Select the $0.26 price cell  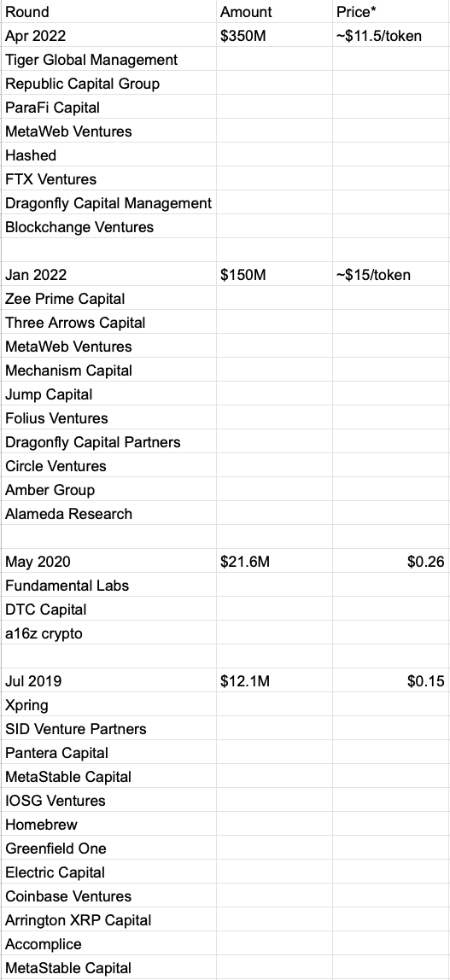[390, 561]
